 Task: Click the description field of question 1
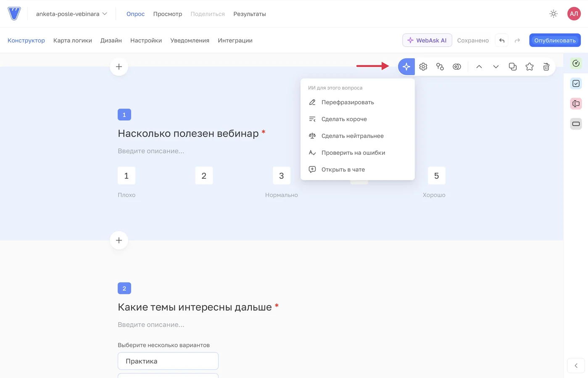point(151,151)
